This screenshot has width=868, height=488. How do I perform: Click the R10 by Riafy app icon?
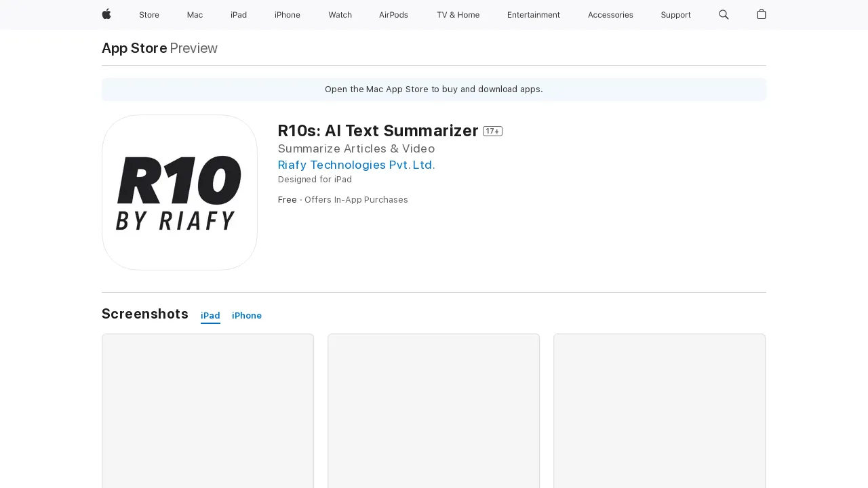(x=180, y=192)
